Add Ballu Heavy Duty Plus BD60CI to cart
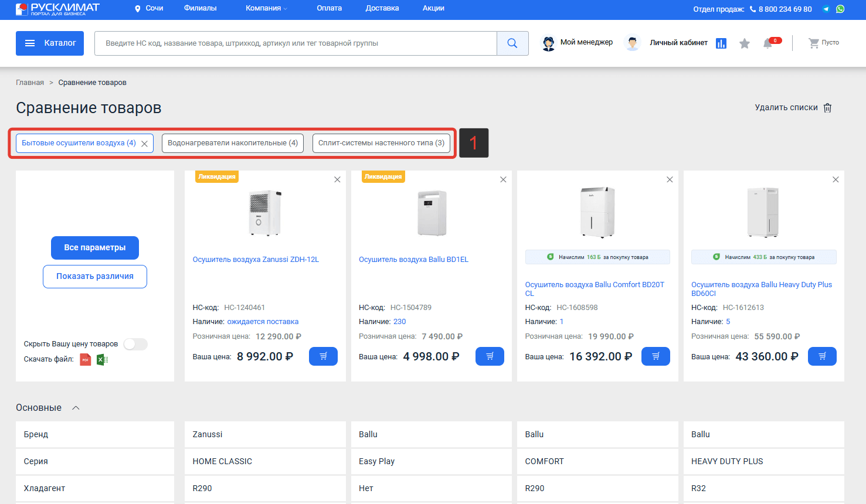This screenshot has width=866, height=504. [822, 356]
